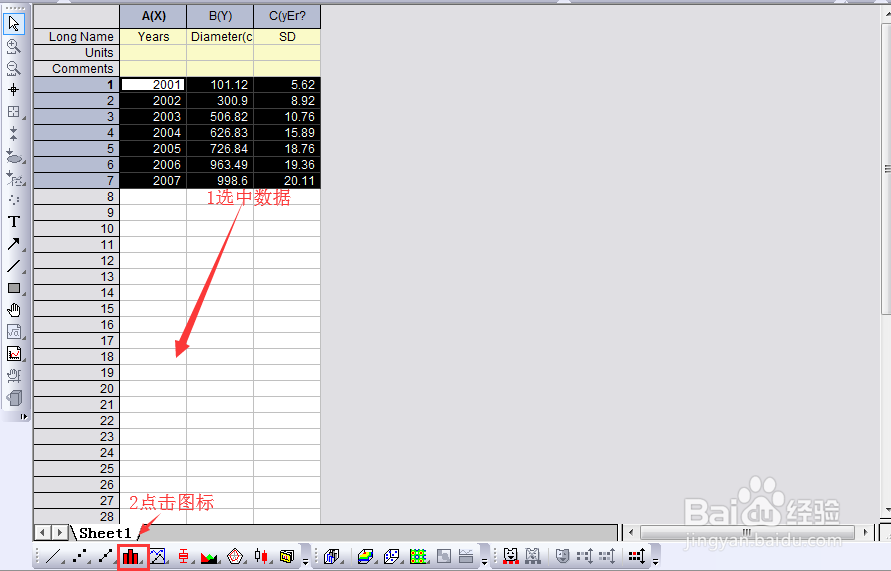The height and width of the screenshot is (571, 891).
Task: Create an Area plot
Action: pyautogui.click(x=209, y=556)
